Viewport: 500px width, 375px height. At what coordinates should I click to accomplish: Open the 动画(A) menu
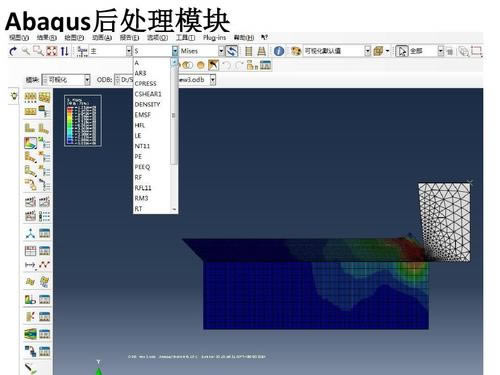102,38
